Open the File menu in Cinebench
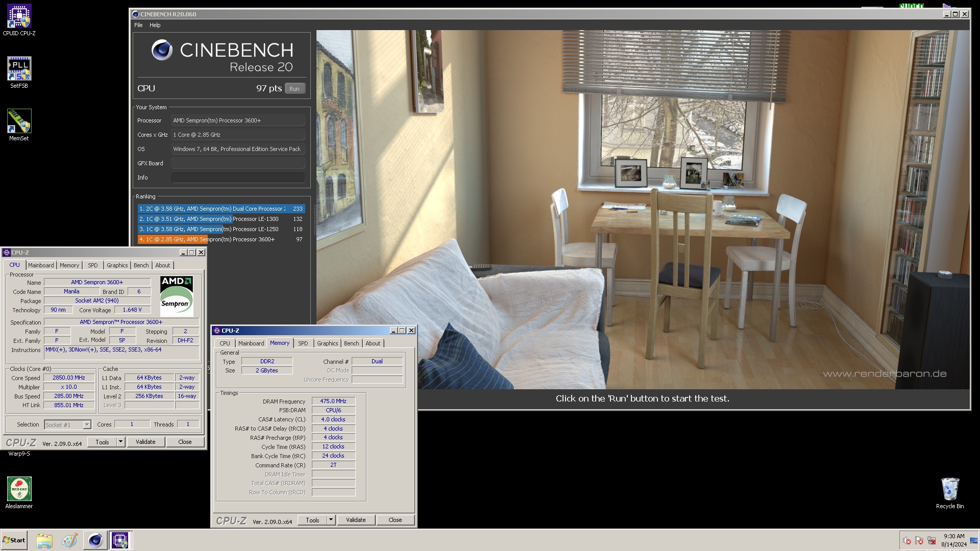This screenshot has height=551, width=980. (138, 25)
